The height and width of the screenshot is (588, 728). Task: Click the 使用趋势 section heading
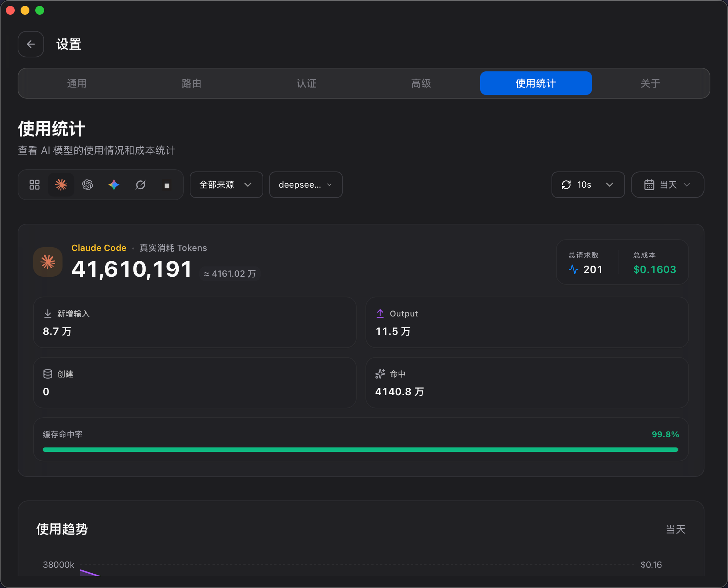click(x=62, y=529)
